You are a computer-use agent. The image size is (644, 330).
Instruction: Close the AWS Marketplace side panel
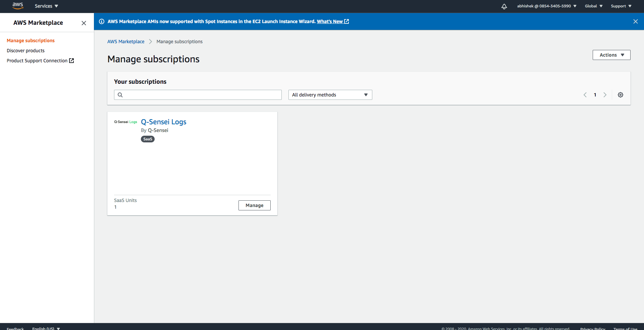click(x=84, y=23)
